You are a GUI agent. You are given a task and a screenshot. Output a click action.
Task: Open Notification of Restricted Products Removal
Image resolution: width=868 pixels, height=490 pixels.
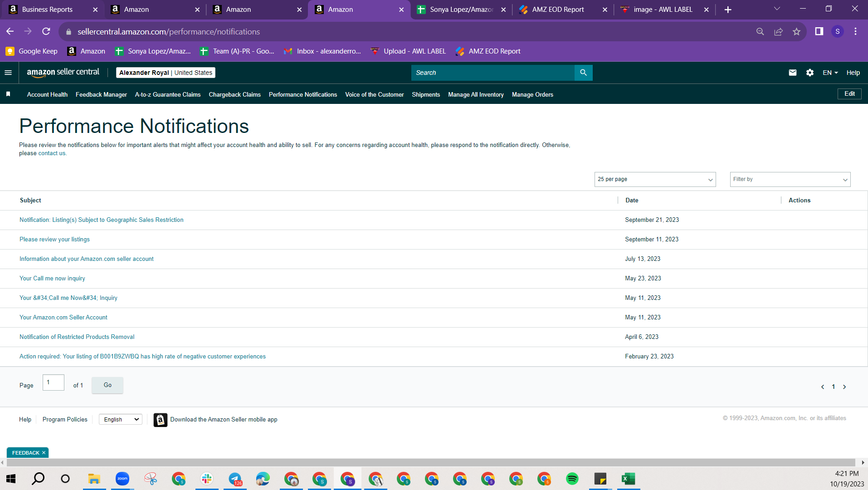coord(77,337)
